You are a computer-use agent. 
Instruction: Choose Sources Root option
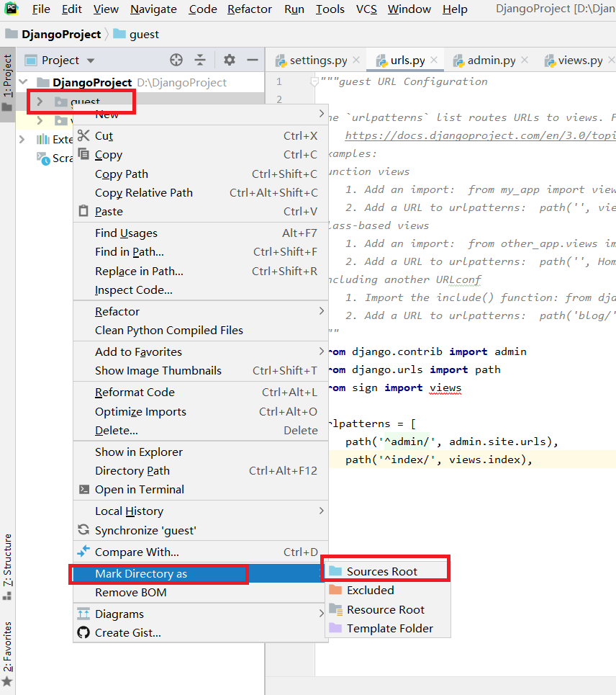[x=388, y=571]
